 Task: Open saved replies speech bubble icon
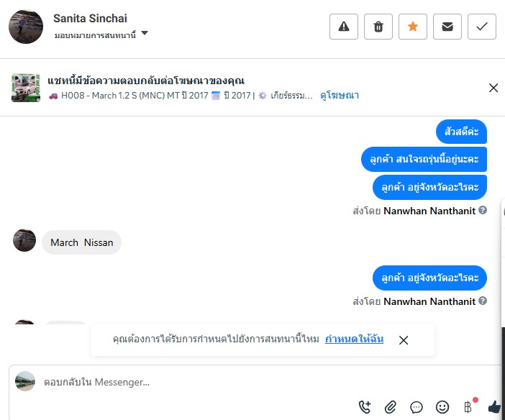point(417,407)
